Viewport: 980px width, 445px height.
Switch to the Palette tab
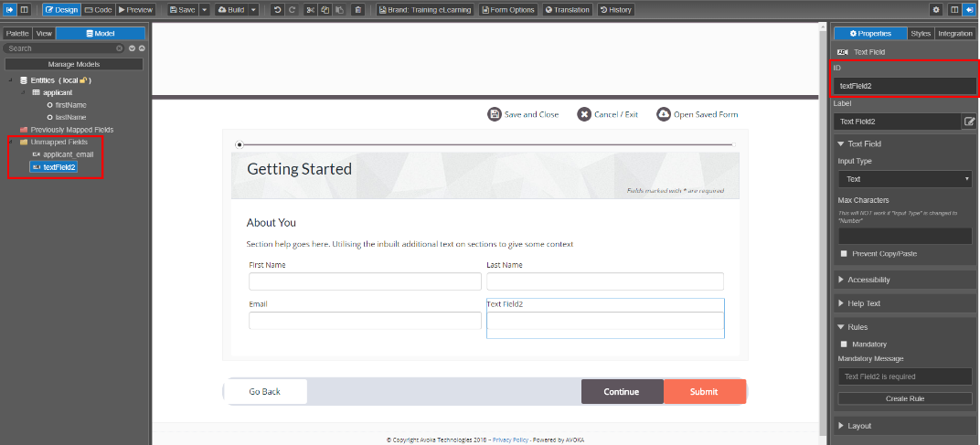tap(18, 34)
